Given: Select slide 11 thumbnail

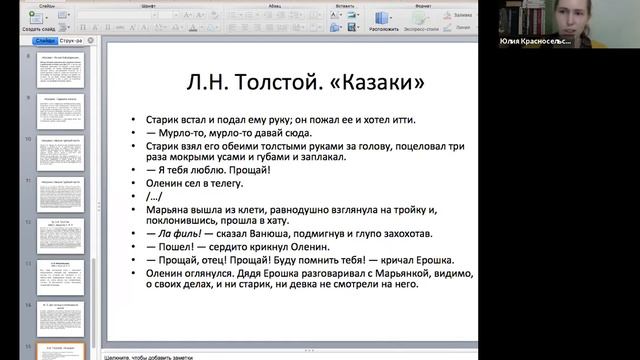Looking at the screenshot, I should 60,195.
